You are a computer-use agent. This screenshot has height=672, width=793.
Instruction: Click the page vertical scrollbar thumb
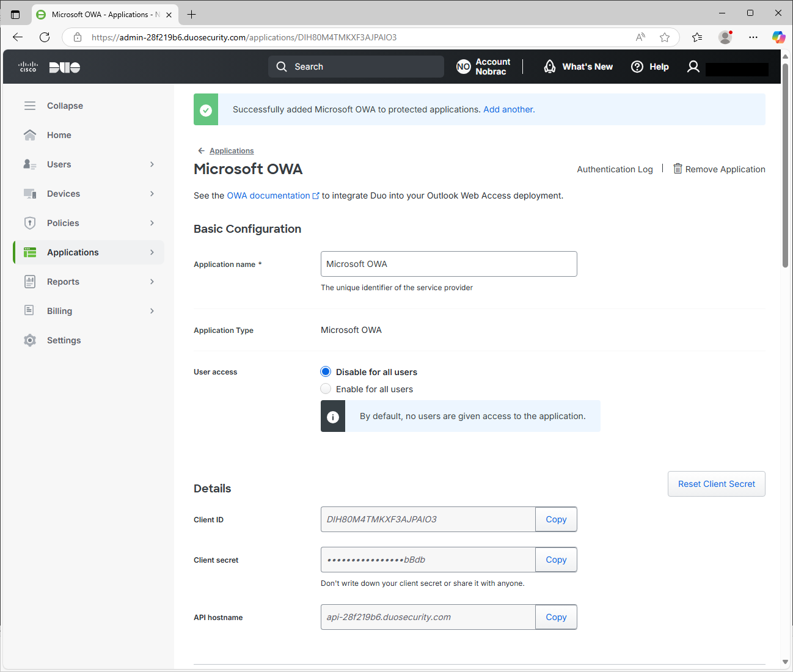pyautogui.click(x=785, y=165)
